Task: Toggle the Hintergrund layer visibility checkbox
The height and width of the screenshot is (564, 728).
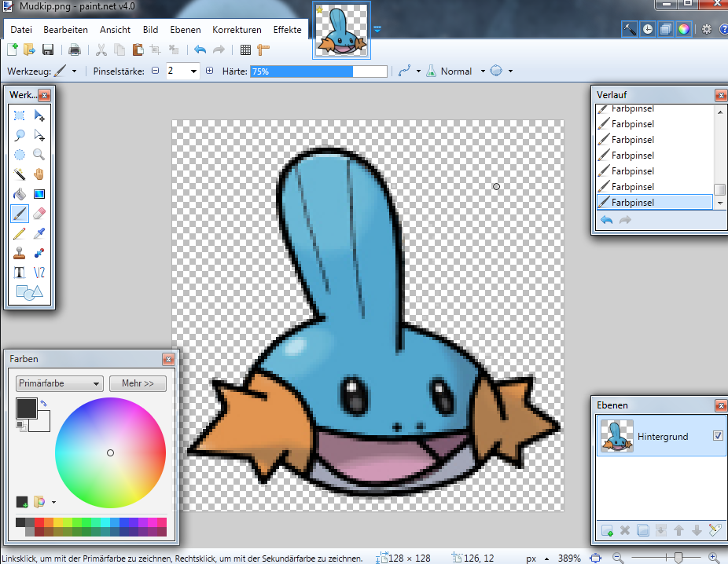Action: coord(718,435)
